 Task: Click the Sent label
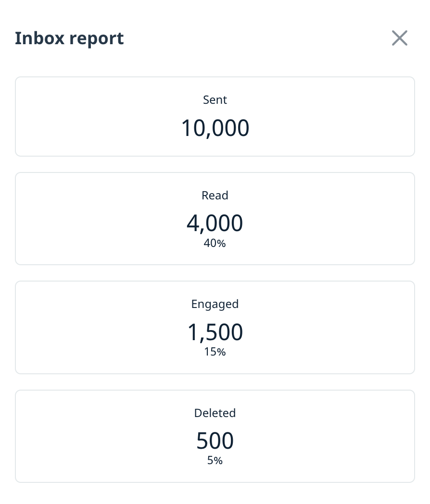[x=215, y=99]
